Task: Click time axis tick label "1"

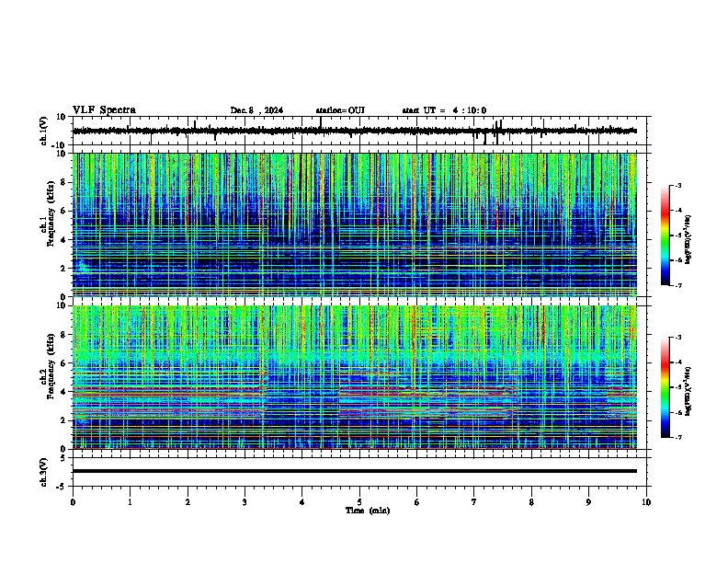Action: [x=130, y=502]
